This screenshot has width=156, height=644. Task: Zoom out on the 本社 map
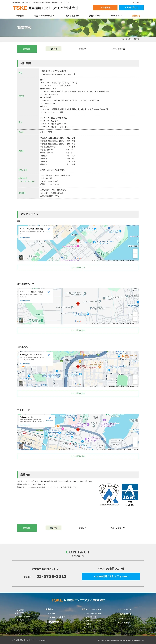click(x=135, y=256)
